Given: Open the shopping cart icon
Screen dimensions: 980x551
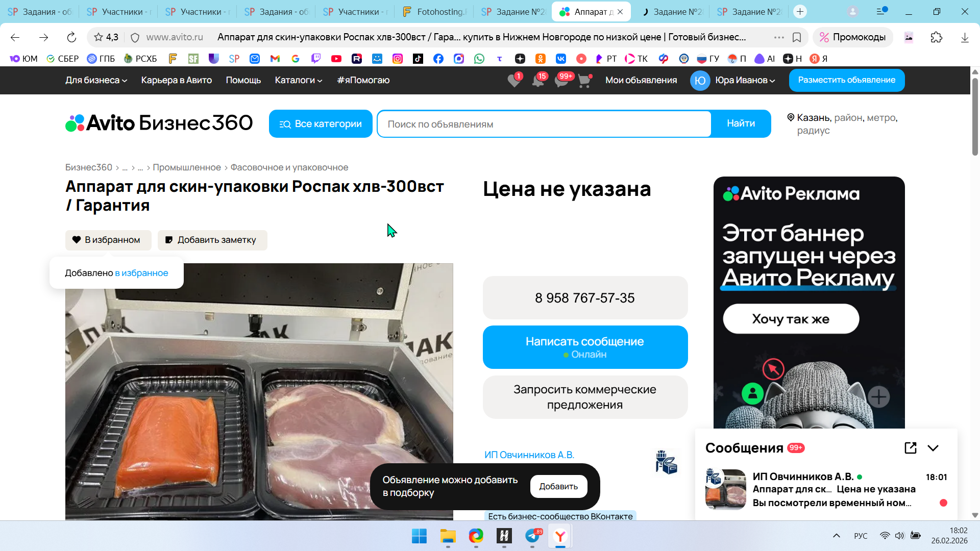Looking at the screenshot, I should point(584,81).
